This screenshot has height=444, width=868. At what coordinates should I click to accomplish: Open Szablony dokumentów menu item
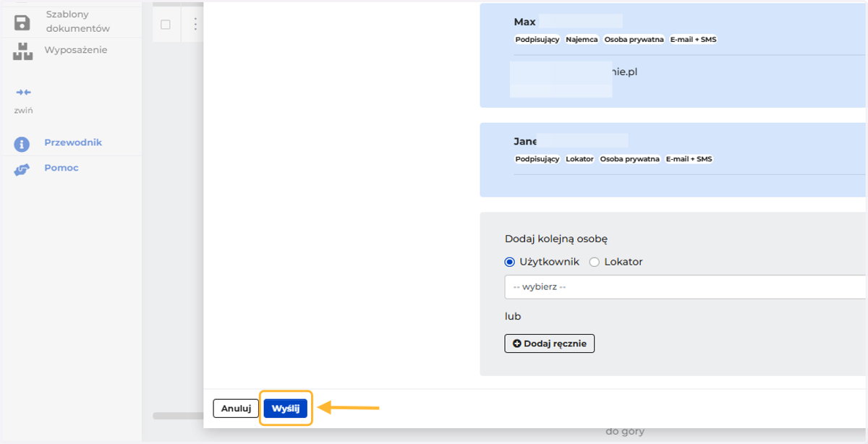[x=77, y=22]
